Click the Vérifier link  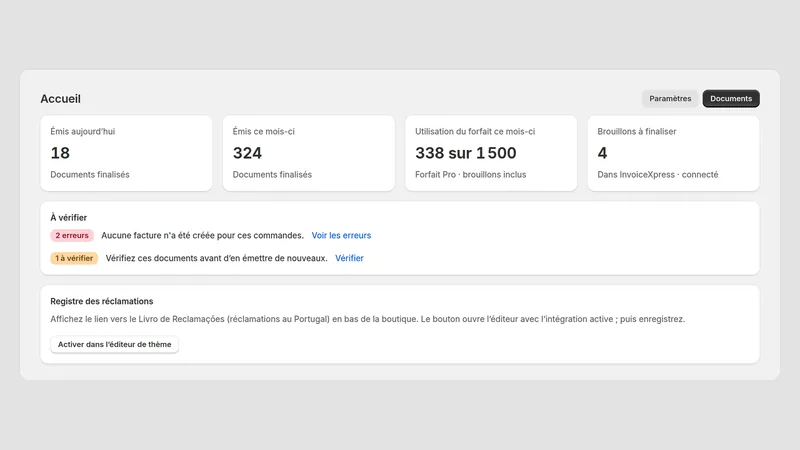tap(349, 258)
